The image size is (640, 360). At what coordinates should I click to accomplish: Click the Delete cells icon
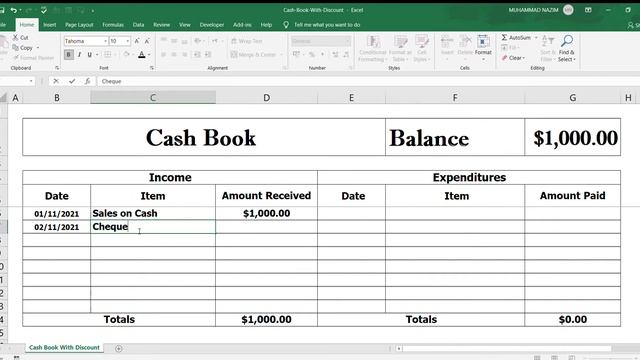tap(465, 42)
